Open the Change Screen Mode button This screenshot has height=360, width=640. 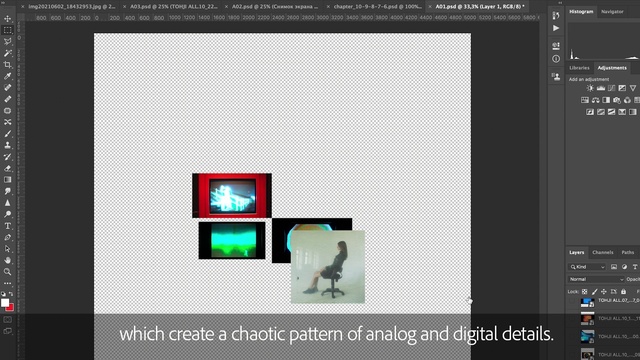point(7,331)
